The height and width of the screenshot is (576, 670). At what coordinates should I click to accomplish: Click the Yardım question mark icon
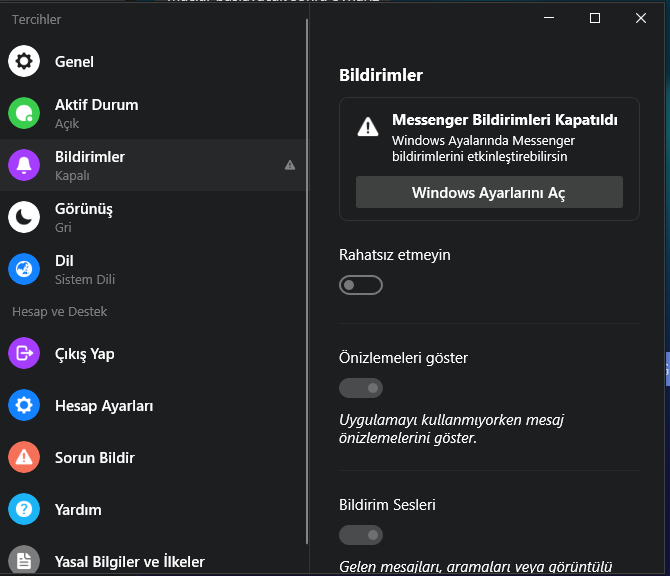(x=24, y=509)
